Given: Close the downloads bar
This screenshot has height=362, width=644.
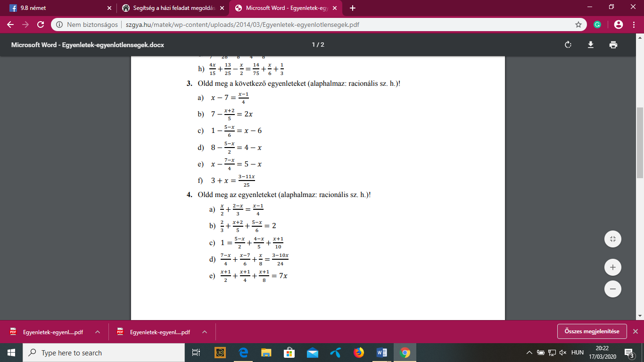Looking at the screenshot, I should click(x=636, y=331).
